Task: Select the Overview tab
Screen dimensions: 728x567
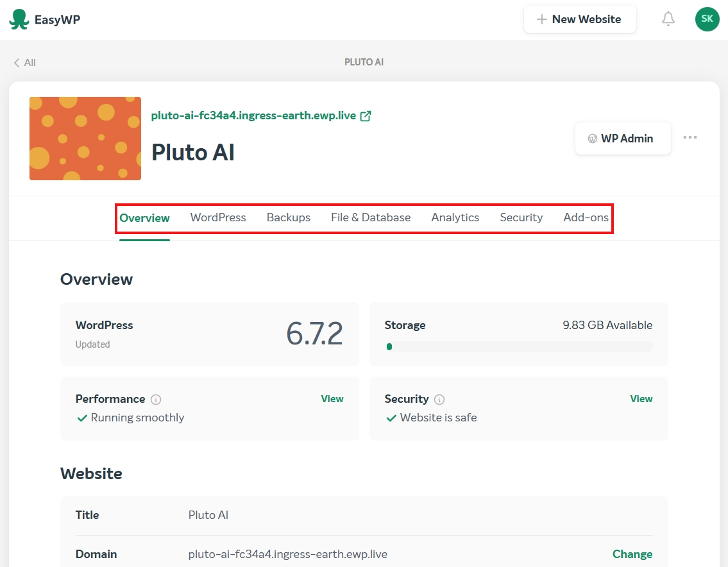Action: pos(144,218)
